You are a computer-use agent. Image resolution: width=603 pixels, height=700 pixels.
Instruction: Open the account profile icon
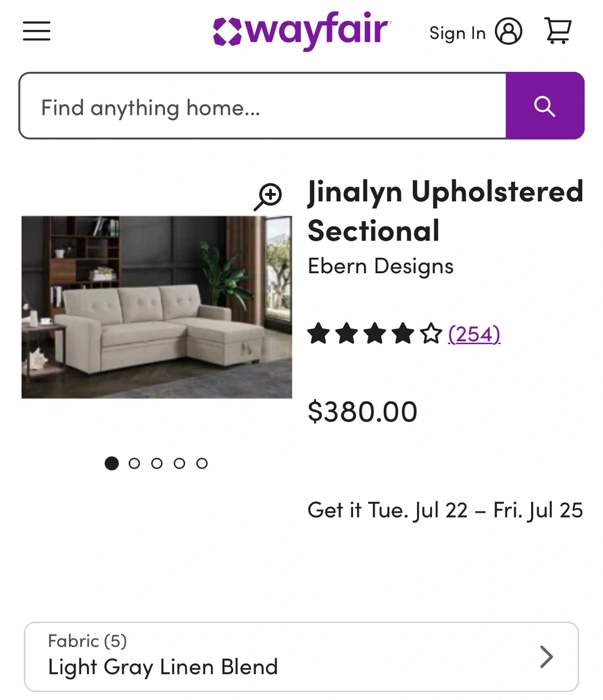coord(509,32)
